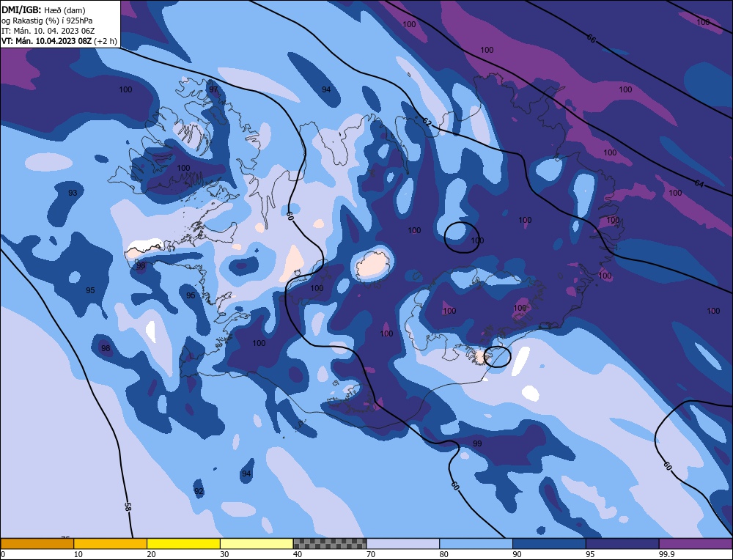
Task: Click the '40' legend scale label
Action: 298,554
